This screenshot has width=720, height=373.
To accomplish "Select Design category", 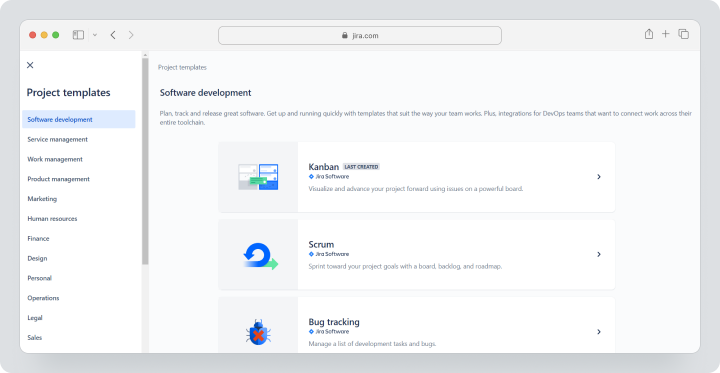I will [x=37, y=258].
